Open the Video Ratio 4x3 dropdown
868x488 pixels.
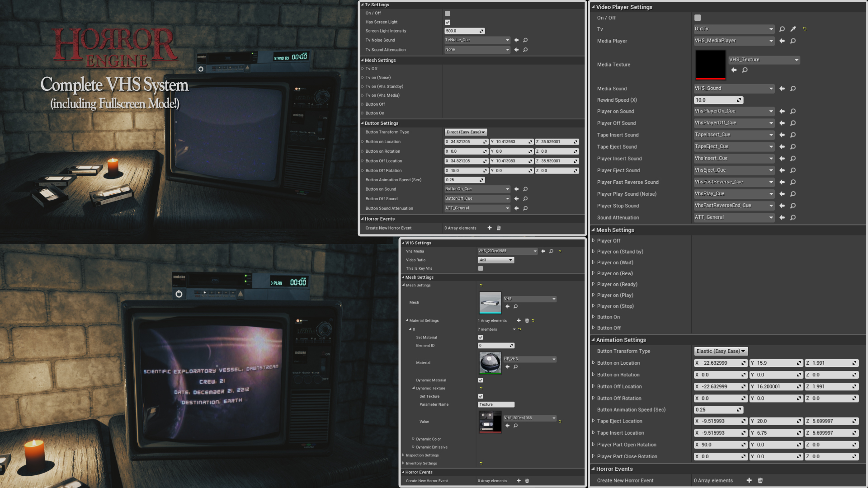tap(496, 260)
